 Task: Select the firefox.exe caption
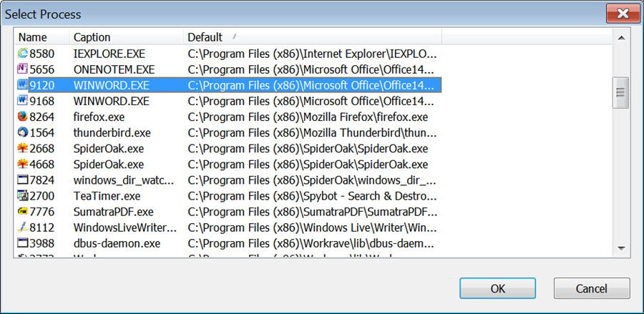pos(99,117)
